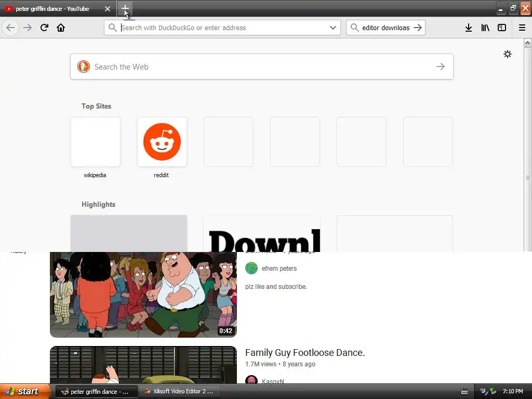Open a new browser tab

pyautogui.click(x=125, y=8)
